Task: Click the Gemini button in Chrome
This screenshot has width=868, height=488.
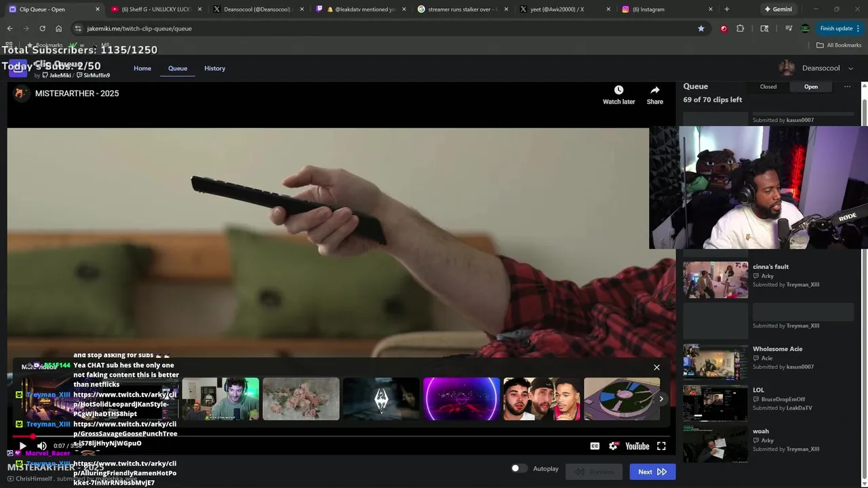Action: click(x=778, y=9)
